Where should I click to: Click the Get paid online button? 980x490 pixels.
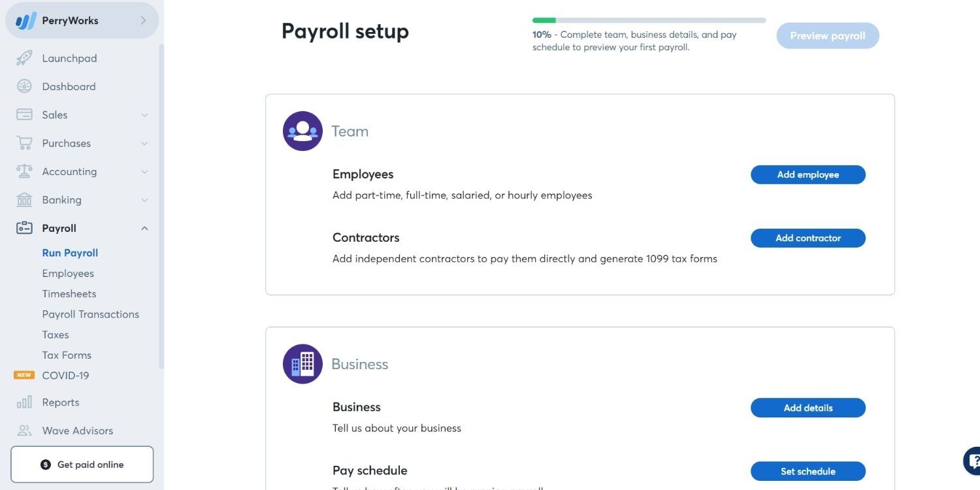click(82, 464)
